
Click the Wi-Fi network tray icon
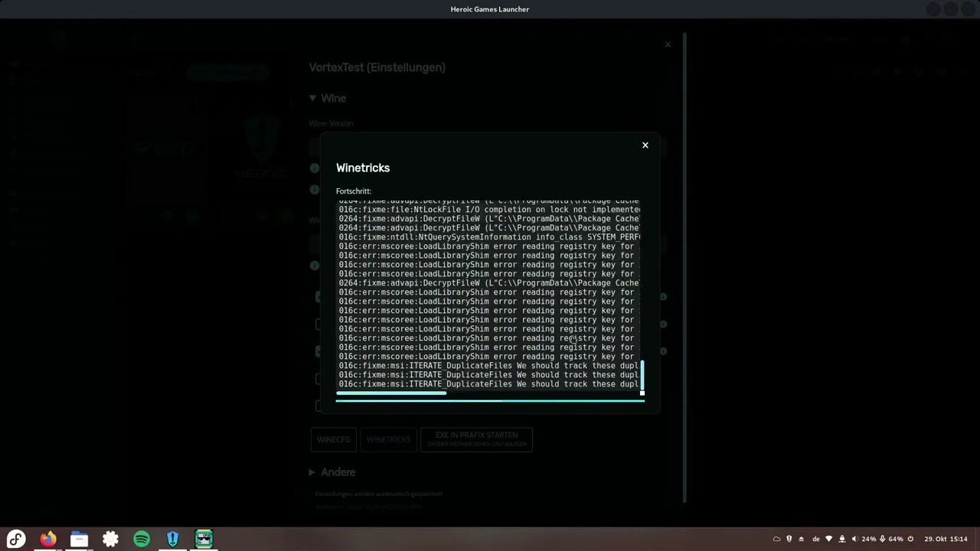tap(828, 539)
